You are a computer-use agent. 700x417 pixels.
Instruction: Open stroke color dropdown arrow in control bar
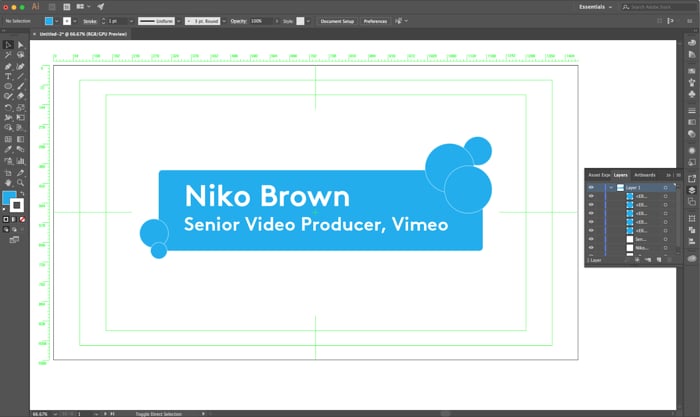point(75,21)
